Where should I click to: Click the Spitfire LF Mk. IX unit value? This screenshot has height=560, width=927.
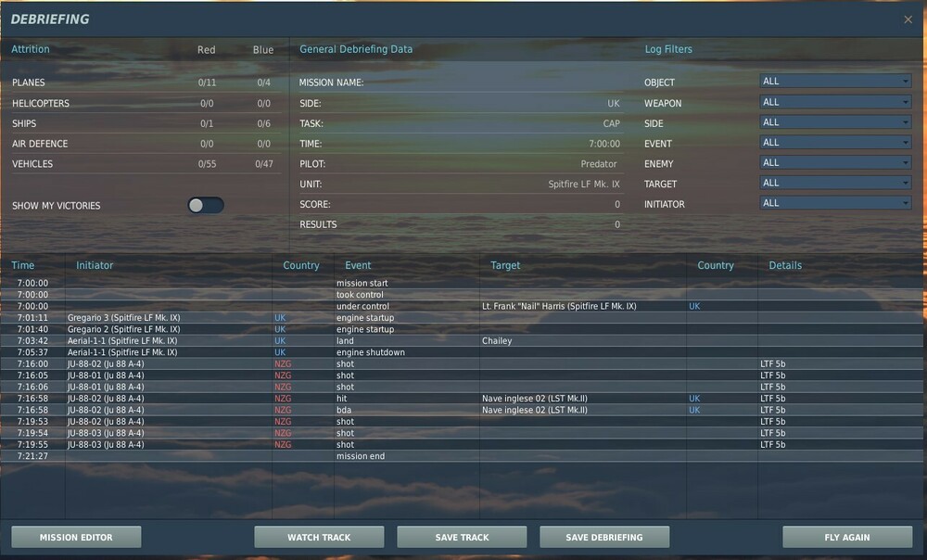pos(583,184)
